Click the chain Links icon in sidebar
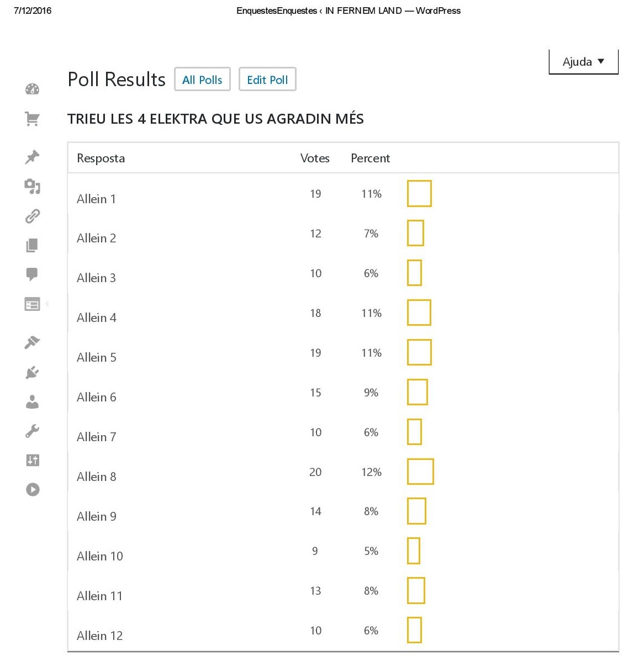 point(33,216)
